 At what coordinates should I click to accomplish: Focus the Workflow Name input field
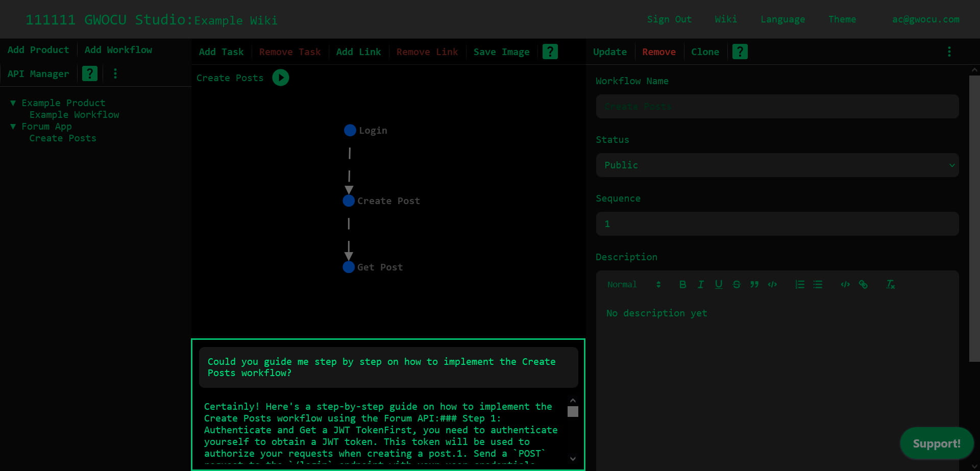click(x=777, y=106)
